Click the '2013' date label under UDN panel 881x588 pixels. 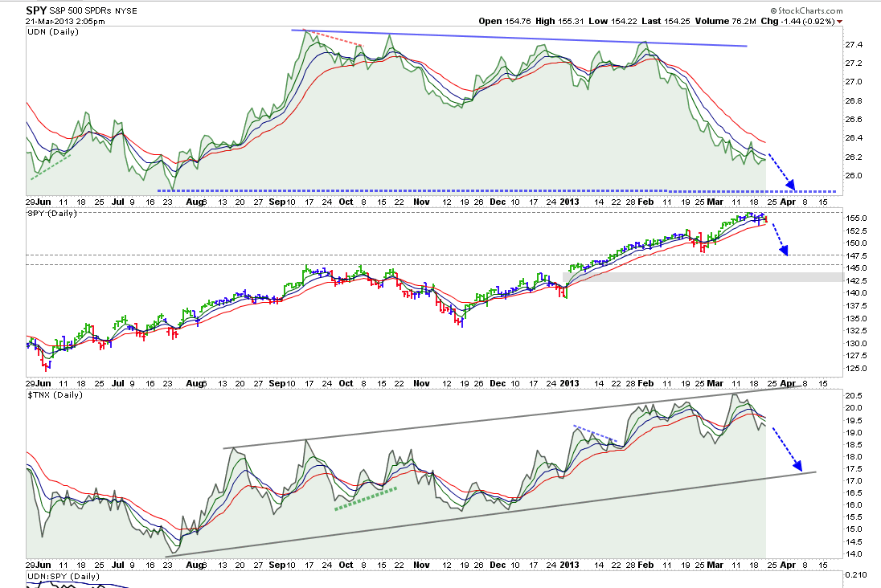pos(569,202)
